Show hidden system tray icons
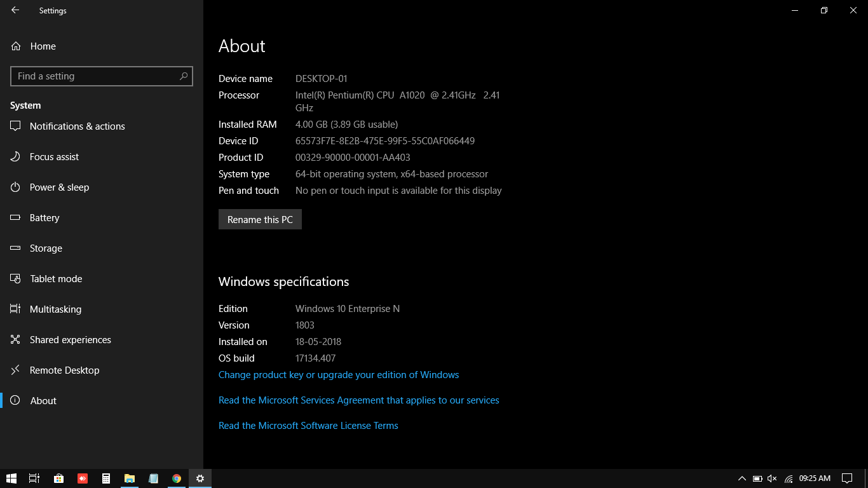 tap(742, 478)
